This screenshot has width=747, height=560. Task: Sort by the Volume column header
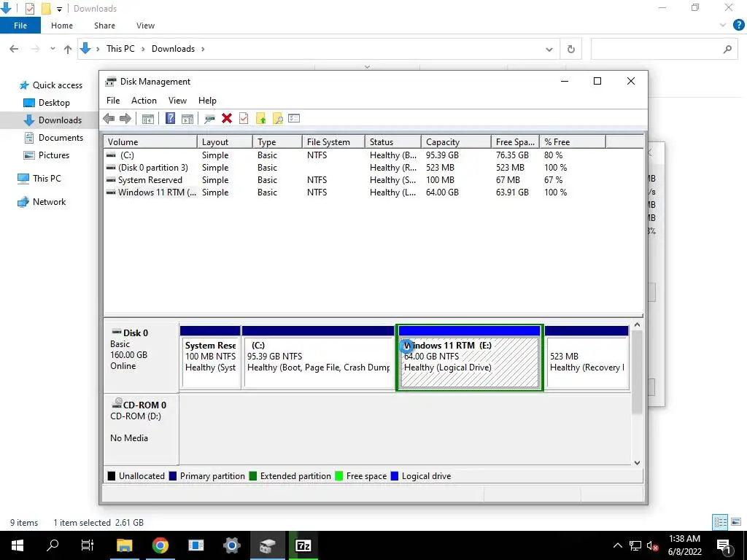[150, 142]
